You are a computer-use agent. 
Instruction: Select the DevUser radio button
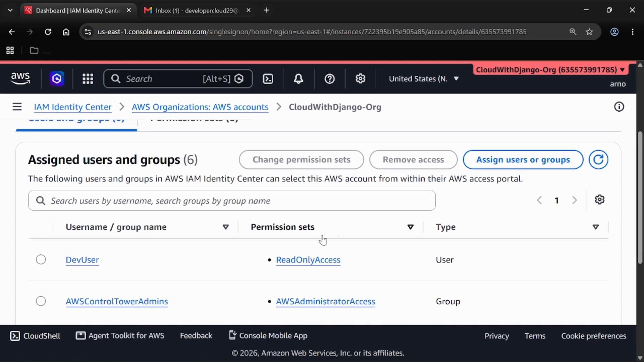(41, 260)
